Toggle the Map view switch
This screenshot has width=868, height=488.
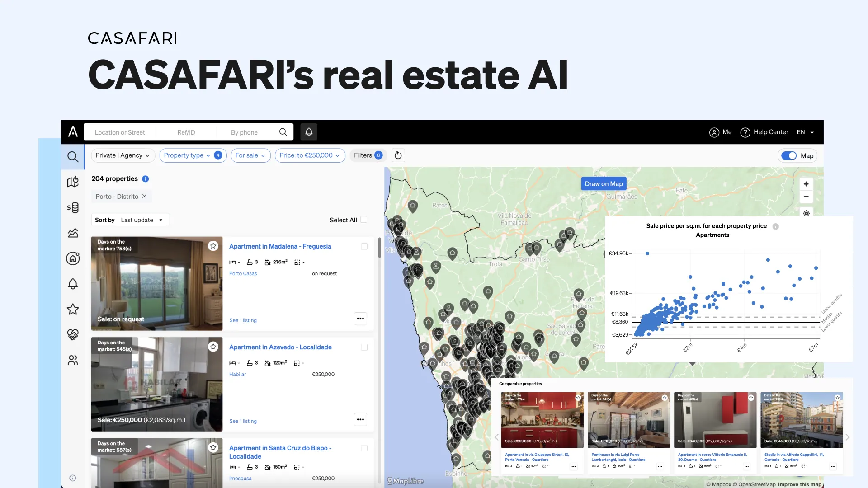pyautogui.click(x=789, y=156)
